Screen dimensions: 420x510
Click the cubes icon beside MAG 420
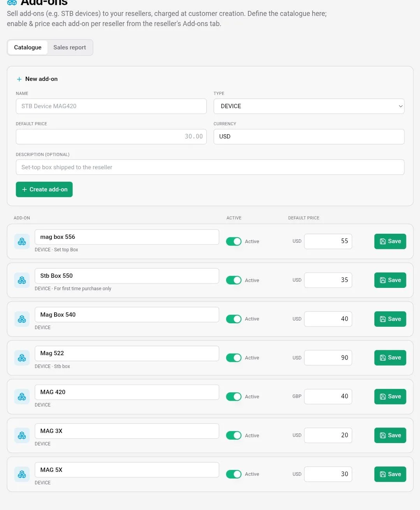pos(22,396)
